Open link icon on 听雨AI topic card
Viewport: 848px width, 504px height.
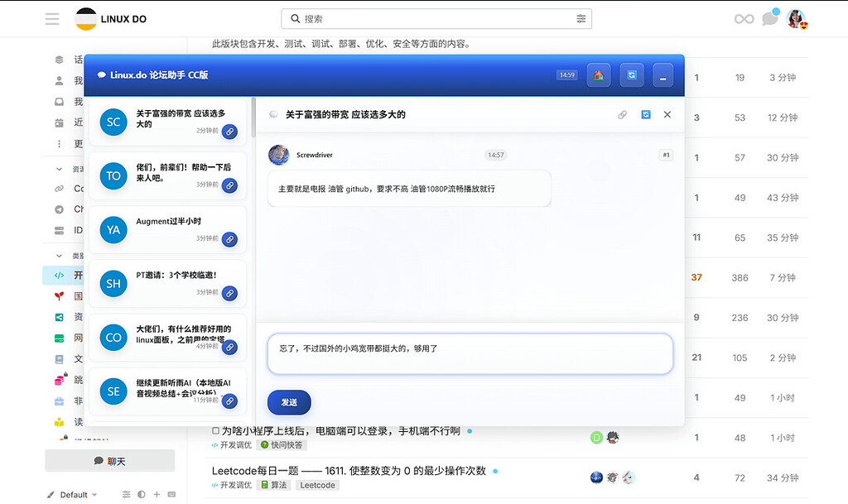coord(230,401)
